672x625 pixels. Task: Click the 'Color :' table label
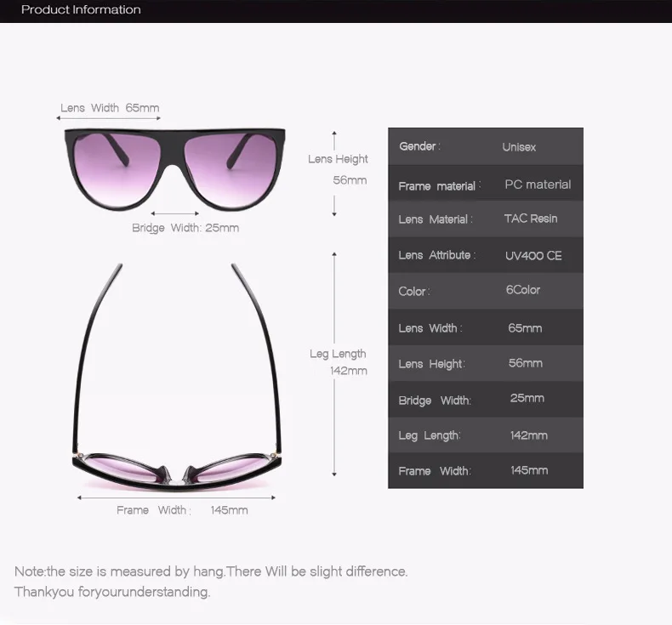[x=414, y=292]
